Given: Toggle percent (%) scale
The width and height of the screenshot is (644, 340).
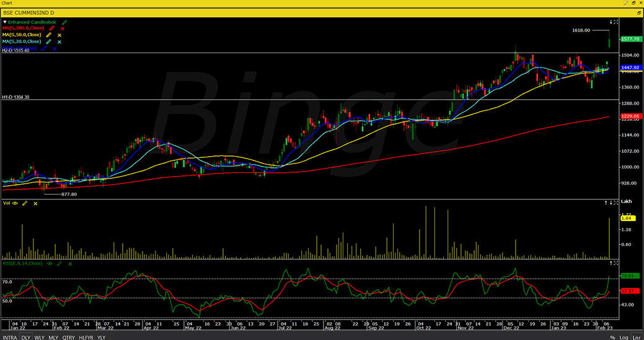Looking at the screenshot, I should [x=612, y=337].
